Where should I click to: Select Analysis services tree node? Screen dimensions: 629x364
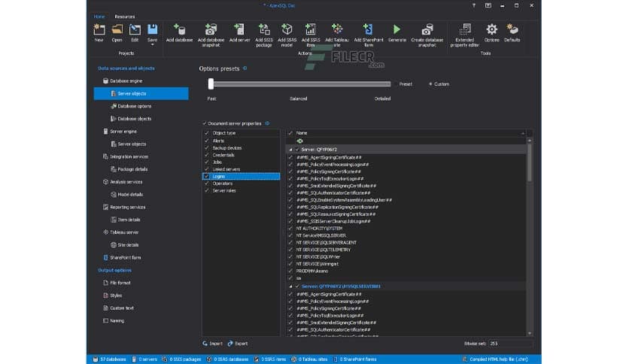click(123, 182)
